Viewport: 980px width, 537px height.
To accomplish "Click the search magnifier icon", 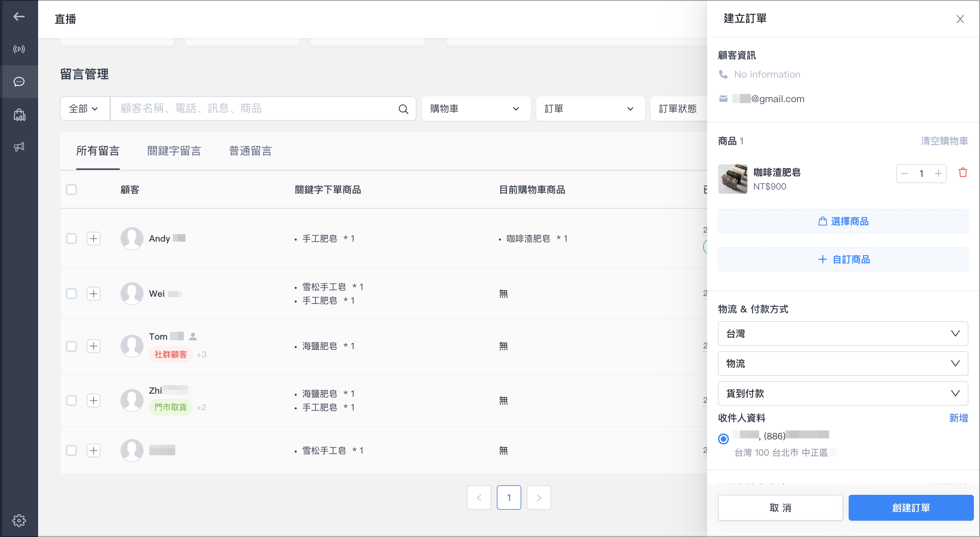I will [403, 109].
